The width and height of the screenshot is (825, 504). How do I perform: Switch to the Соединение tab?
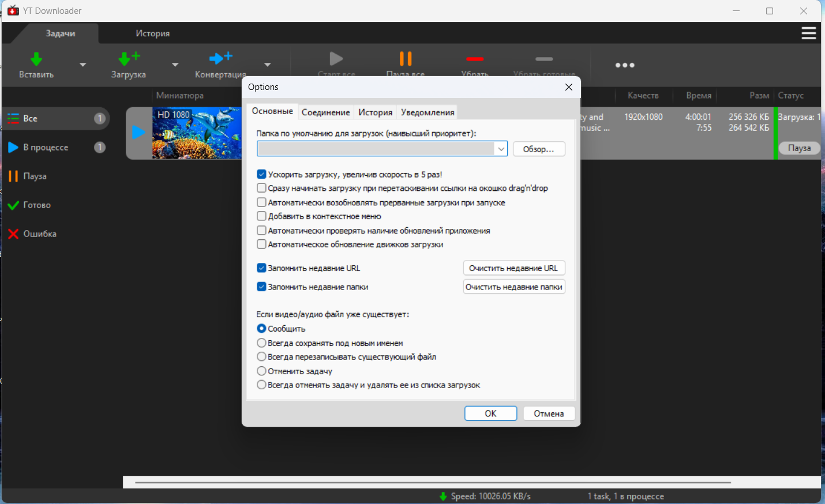(x=325, y=112)
